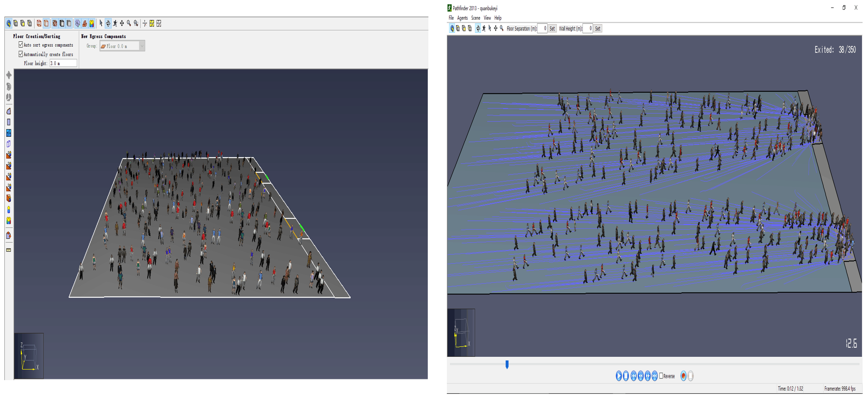The width and height of the screenshot is (868, 398).
Task: Enable the Reverse playback checkbox
Action: pos(661,376)
